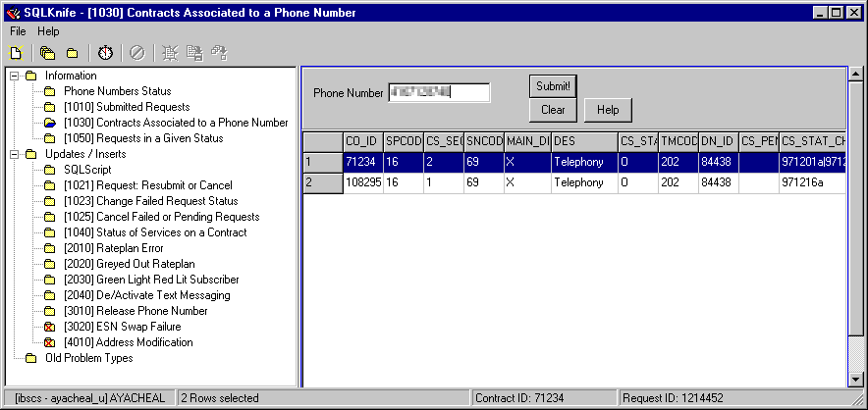Click the stopwatch timer toolbar icon
Screen dimensions: 868x410
[x=105, y=52]
